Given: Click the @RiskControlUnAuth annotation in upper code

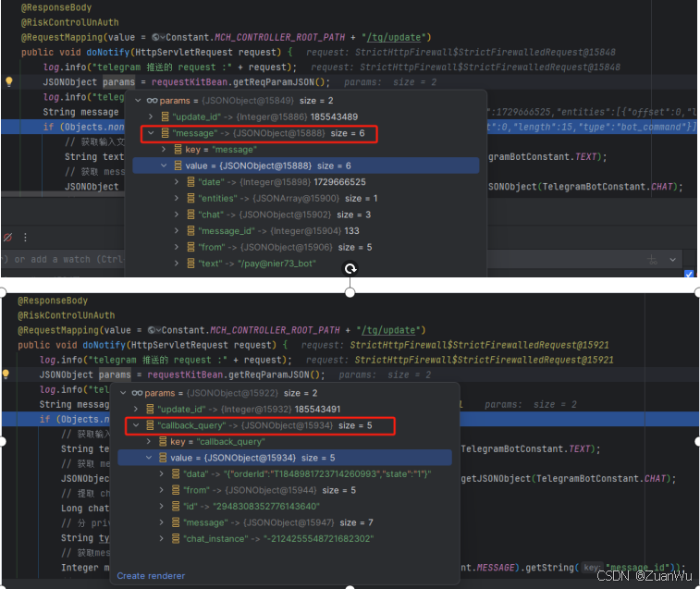Looking at the screenshot, I should point(69,22).
